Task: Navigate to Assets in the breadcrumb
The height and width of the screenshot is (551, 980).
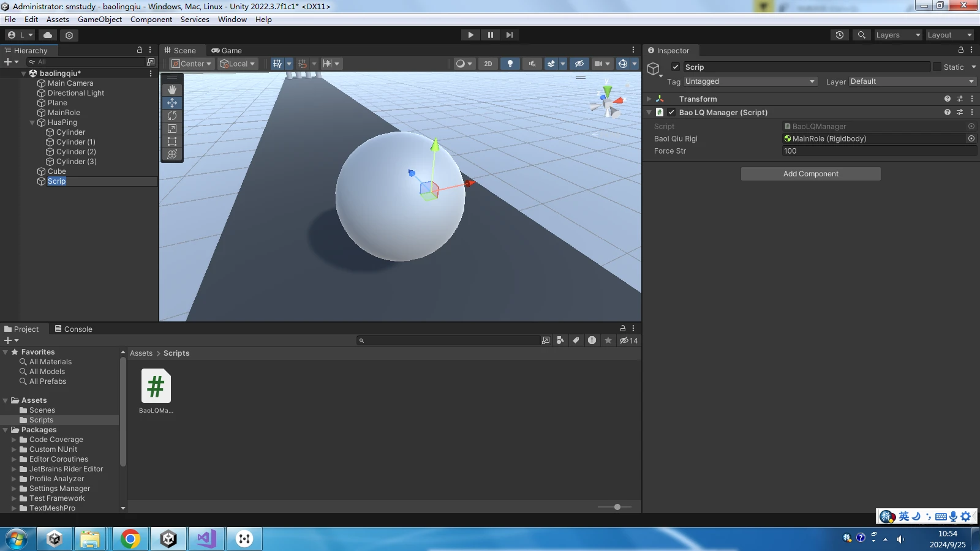Action: pyautogui.click(x=141, y=353)
